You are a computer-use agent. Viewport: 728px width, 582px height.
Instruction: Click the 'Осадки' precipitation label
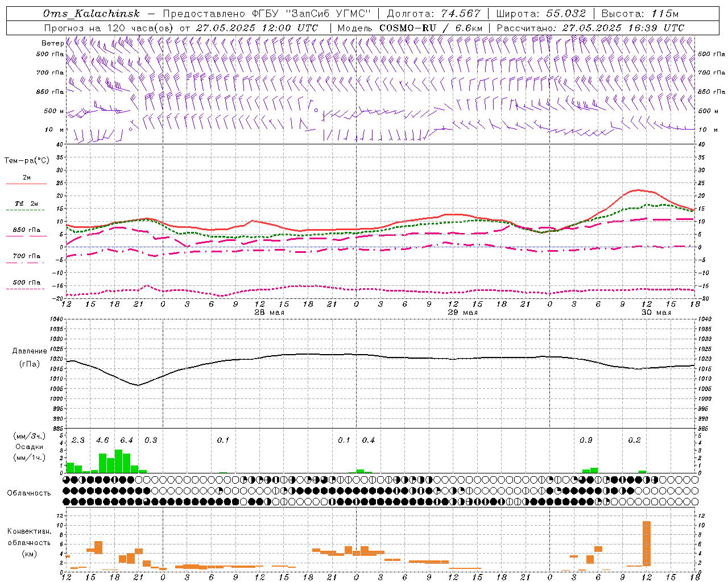point(30,447)
